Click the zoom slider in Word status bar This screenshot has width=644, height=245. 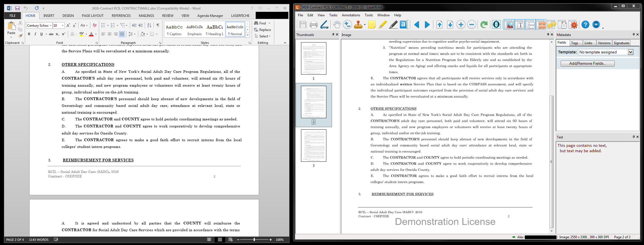(254, 240)
